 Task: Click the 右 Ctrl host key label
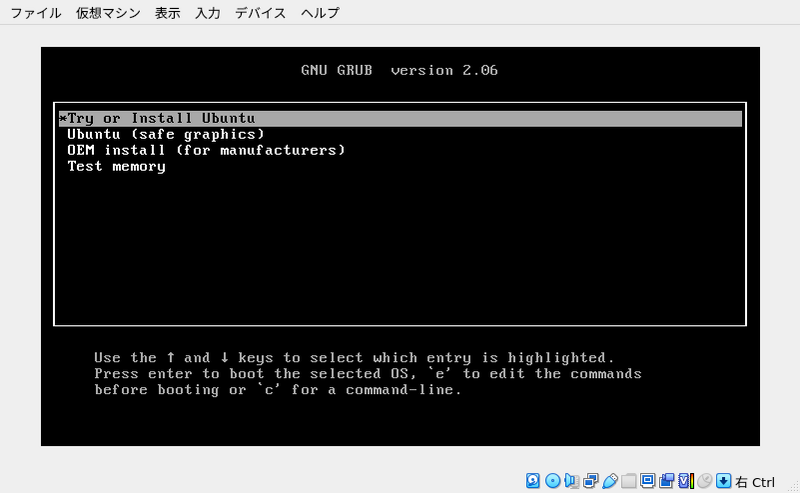(755, 482)
